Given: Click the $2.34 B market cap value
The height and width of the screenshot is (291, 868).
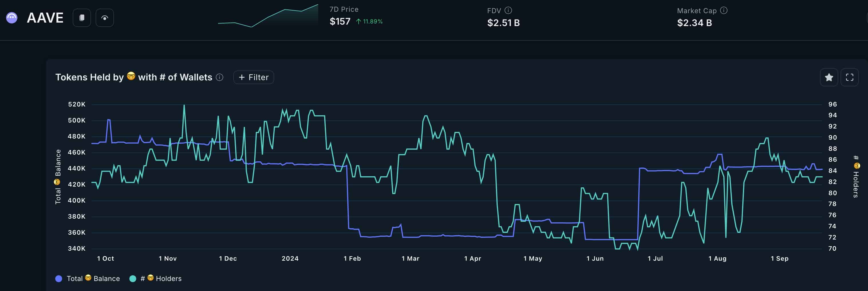Looking at the screenshot, I should tap(695, 23).
